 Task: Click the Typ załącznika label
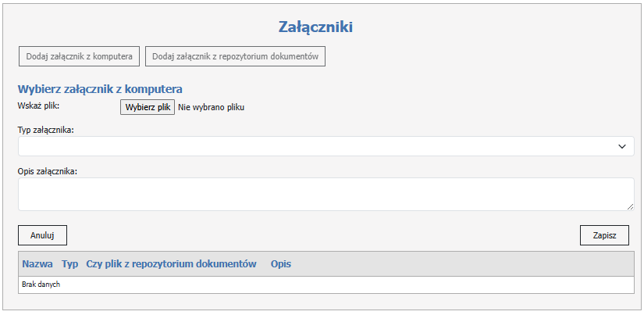45,130
